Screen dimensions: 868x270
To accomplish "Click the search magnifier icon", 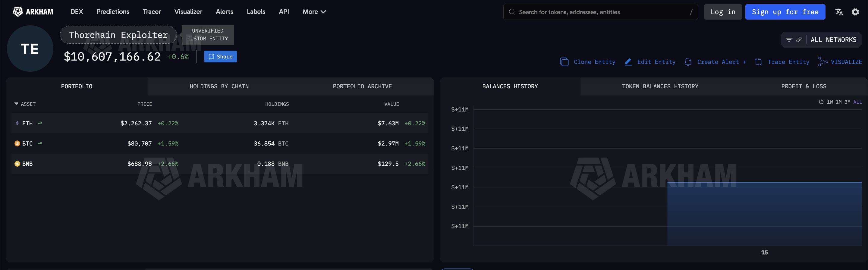I will pyautogui.click(x=512, y=12).
